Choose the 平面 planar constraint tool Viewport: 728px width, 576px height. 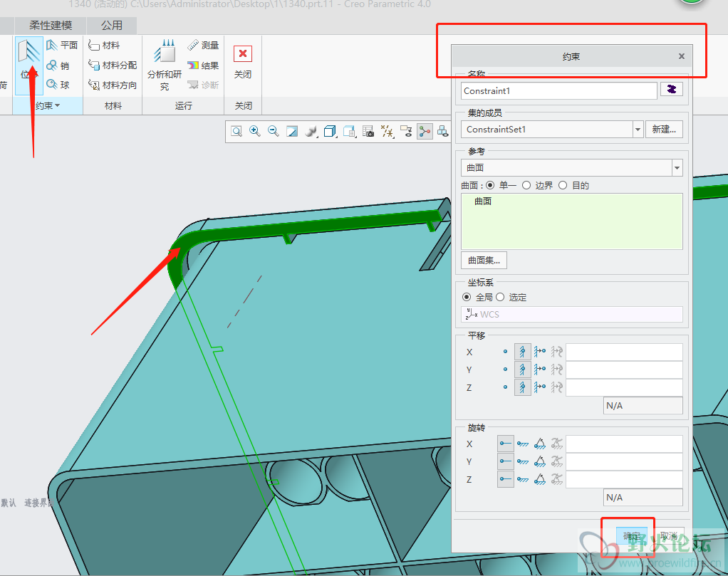pyautogui.click(x=62, y=45)
